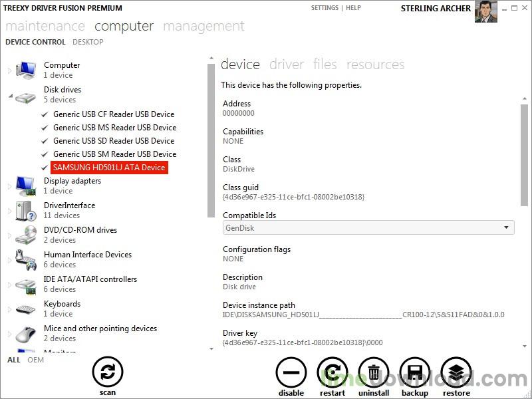Select Generic USB CF Reader USB Device
This screenshot has height=399, width=532.
tap(114, 114)
